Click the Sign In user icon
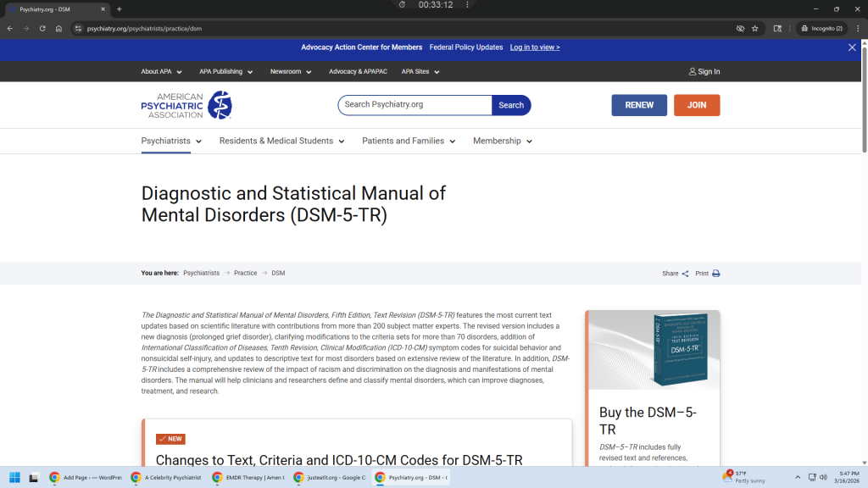868x488 pixels. point(693,72)
